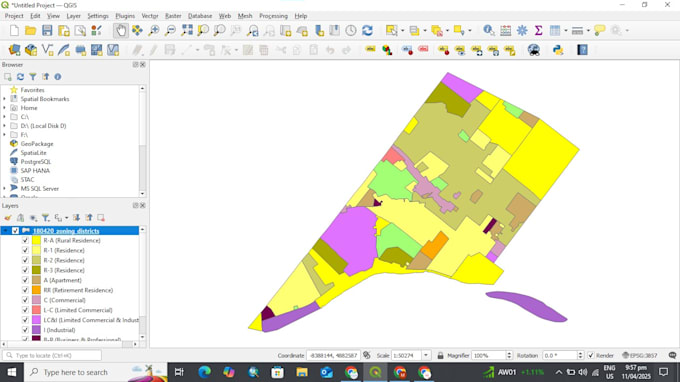Uncheck the A (Apartment) category
The width and height of the screenshot is (680, 382).
tap(25, 280)
